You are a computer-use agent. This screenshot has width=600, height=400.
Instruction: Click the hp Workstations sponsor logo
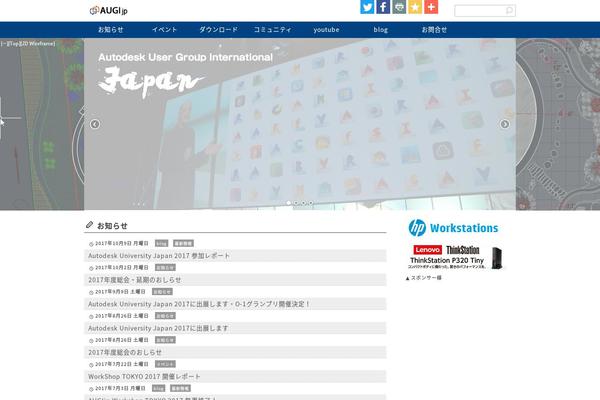click(453, 228)
